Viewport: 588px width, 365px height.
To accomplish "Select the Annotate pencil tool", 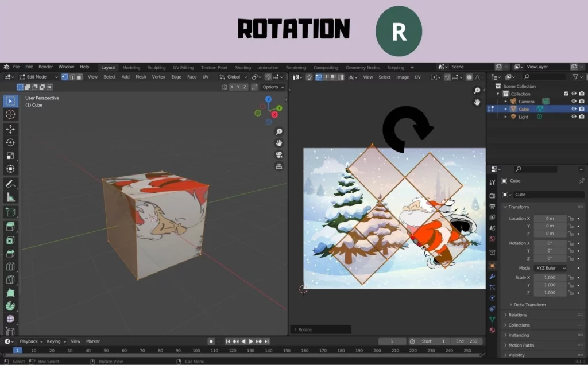I will tap(10, 184).
